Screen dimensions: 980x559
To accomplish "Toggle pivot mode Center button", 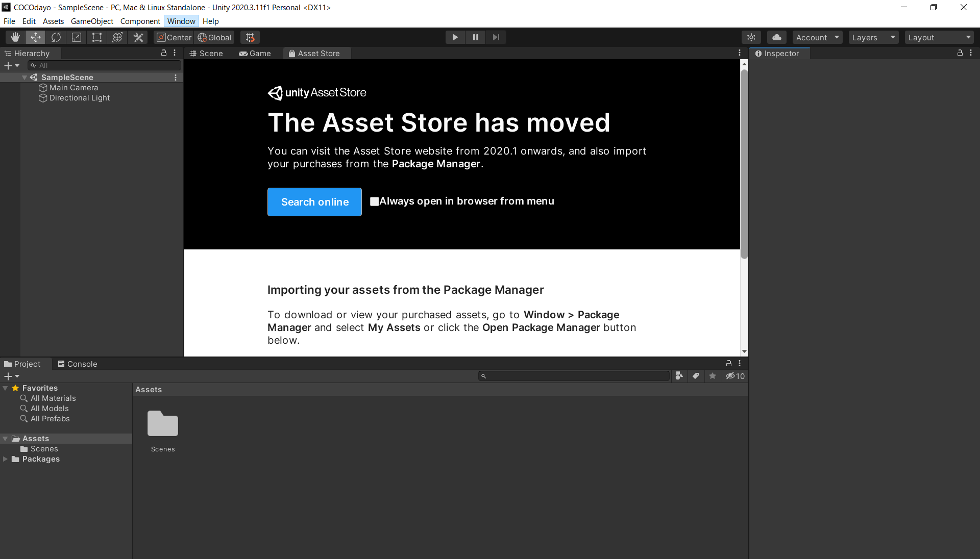I will pos(174,37).
